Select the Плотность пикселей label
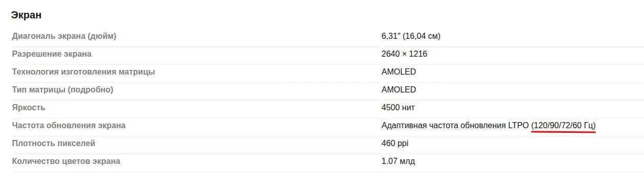 pos(54,143)
